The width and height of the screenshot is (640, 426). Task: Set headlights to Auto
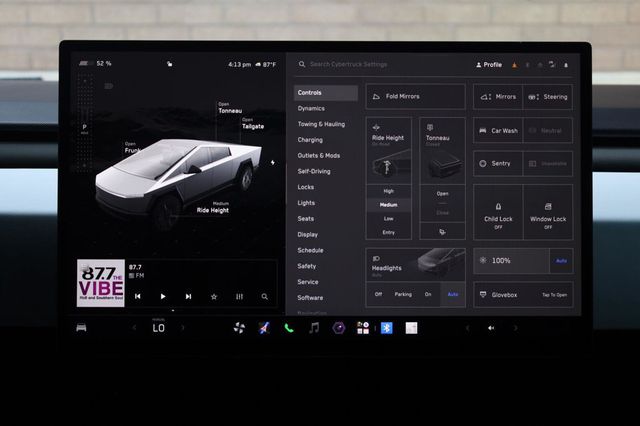pyautogui.click(x=453, y=294)
